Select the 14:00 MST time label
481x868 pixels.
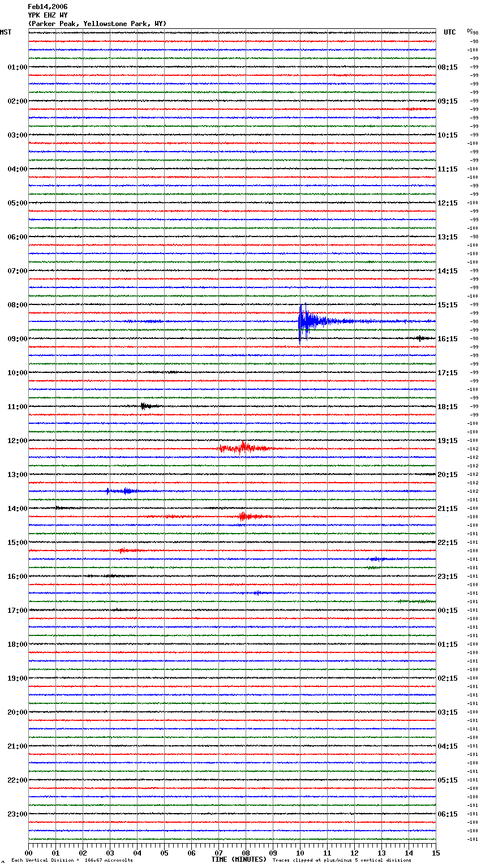[x=18, y=509]
